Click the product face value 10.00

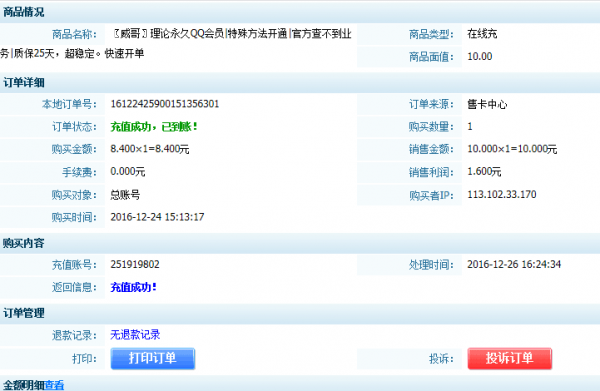(x=479, y=57)
